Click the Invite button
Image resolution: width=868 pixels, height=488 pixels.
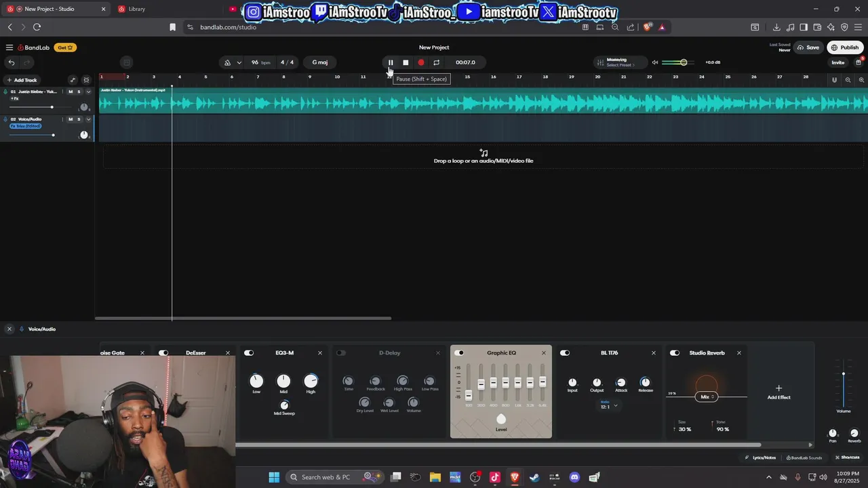[838, 62]
